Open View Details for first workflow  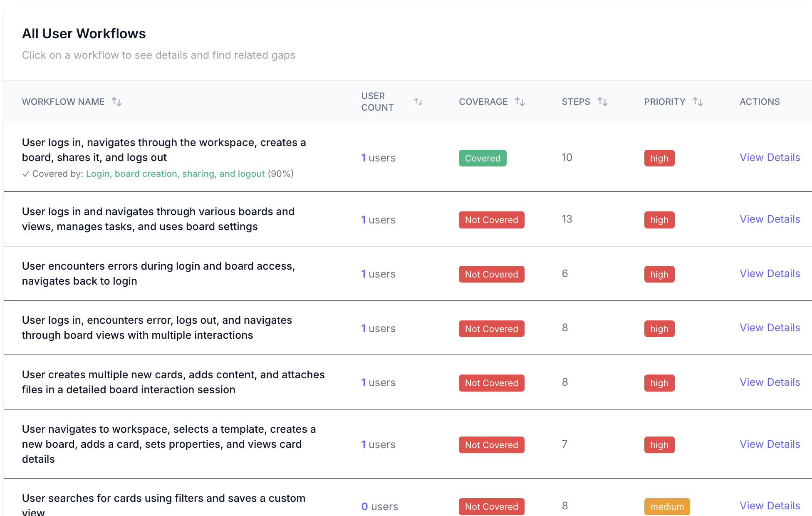click(x=770, y=157)
